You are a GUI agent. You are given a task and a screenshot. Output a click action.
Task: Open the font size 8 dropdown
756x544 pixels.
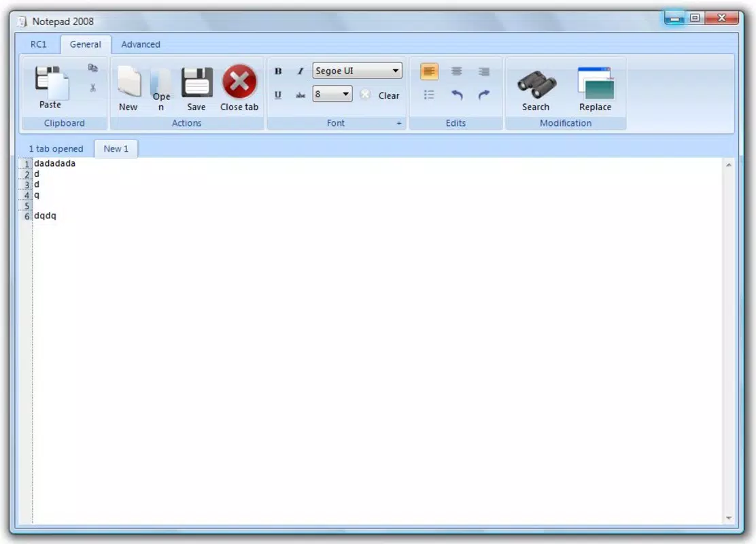[332, 94]
